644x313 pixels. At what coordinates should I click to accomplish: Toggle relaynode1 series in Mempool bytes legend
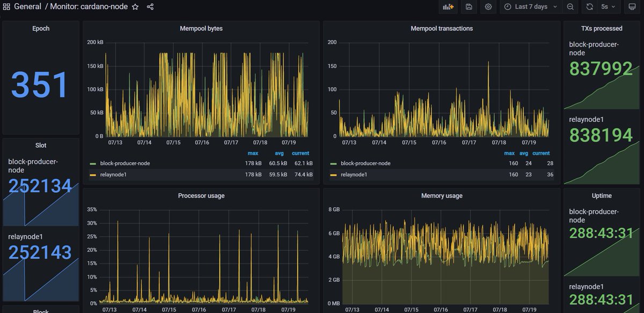[x=113, y=175]
